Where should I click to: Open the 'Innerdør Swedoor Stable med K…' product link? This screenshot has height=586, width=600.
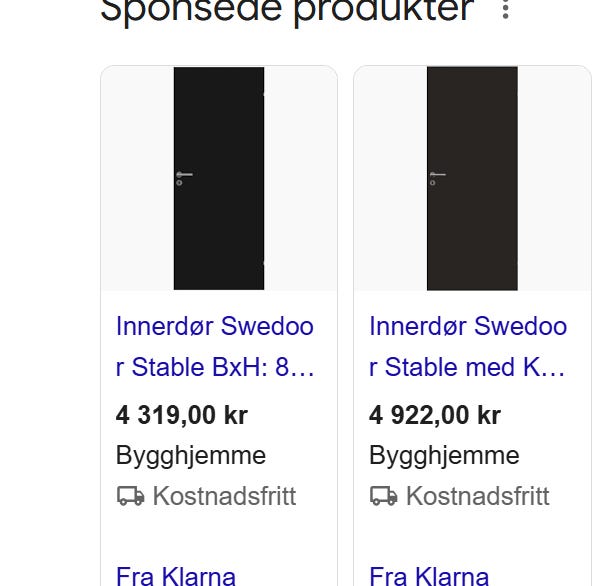pos(468,347)
